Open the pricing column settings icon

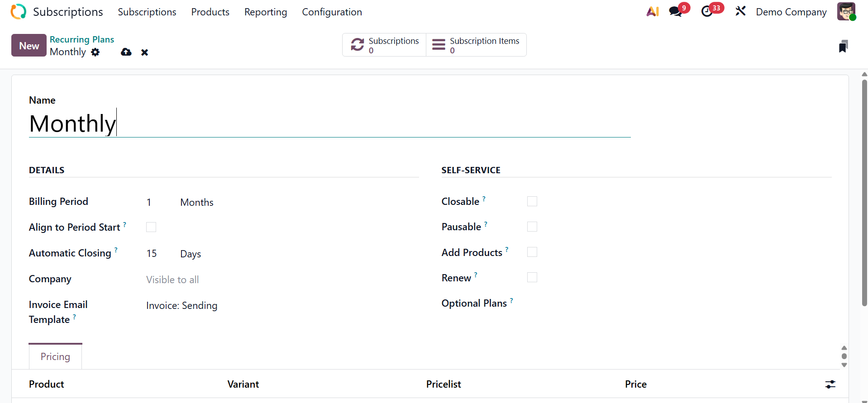(x=830, y=384)
